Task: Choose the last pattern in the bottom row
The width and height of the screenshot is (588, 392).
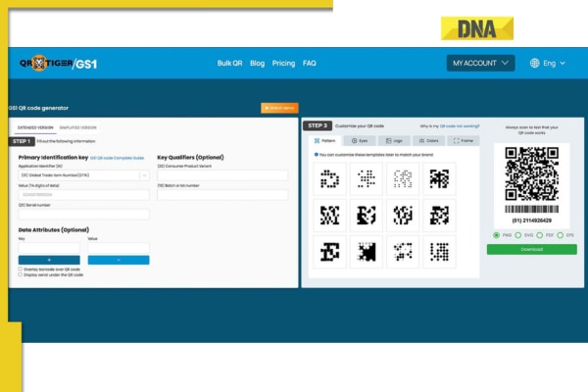Action: (438, 252)
